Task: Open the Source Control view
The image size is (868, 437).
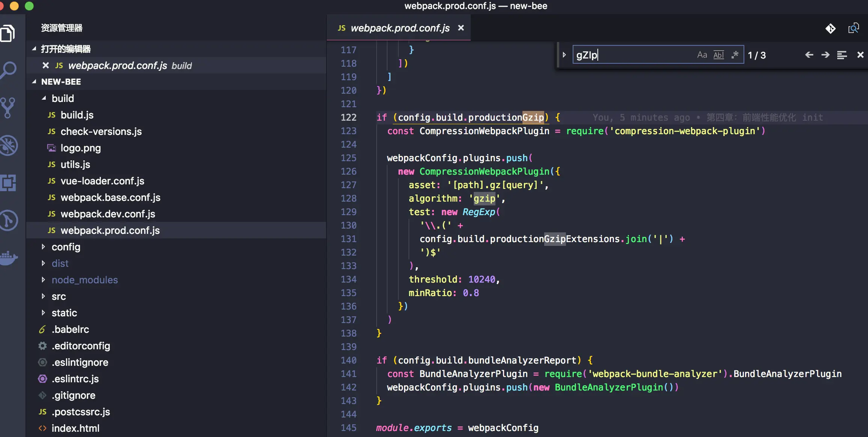Action: 8,108
